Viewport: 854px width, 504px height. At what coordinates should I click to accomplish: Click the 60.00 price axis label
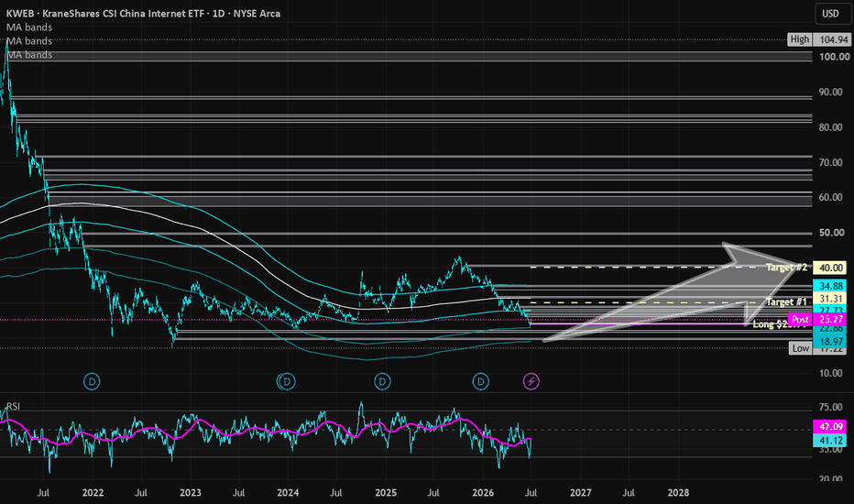[x=830, y=197]
